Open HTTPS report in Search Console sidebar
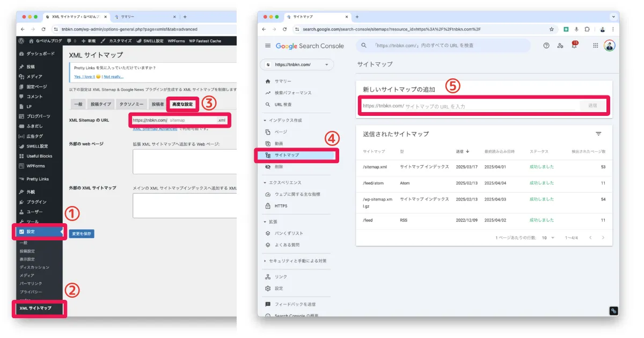The image size is (644, 338). click(281, 206)
